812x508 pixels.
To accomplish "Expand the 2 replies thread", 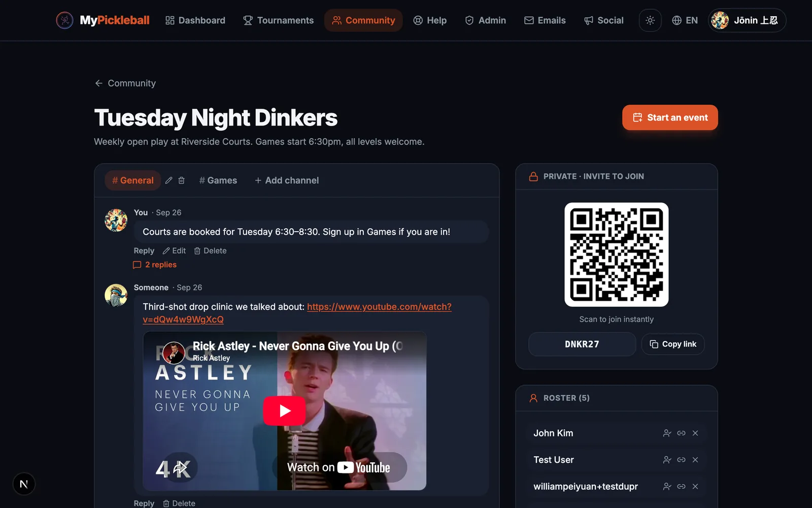I will (x=155, y=265).
